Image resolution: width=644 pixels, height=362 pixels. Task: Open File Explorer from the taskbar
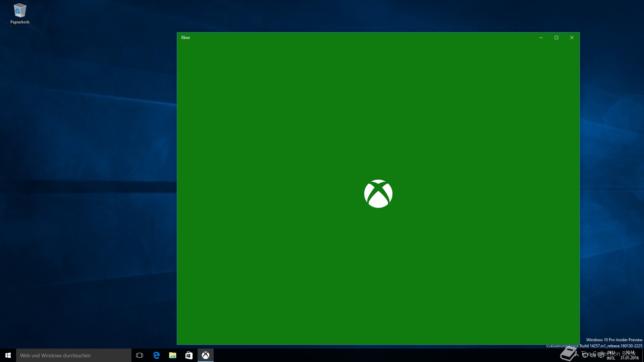[172, 355]
